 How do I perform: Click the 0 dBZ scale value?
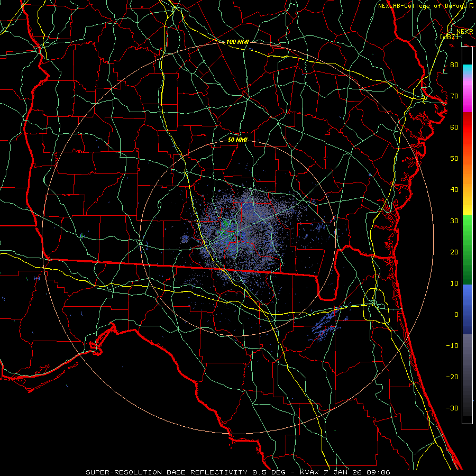point(456,315)
